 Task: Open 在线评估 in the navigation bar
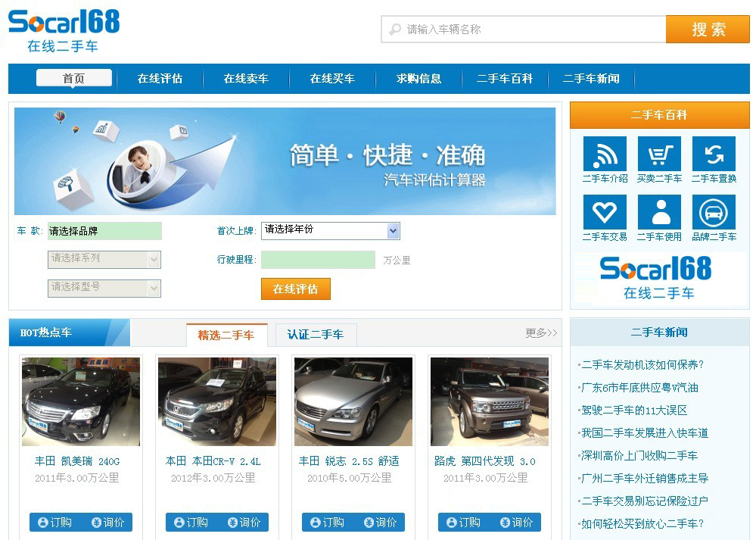[x=160, y=79]
